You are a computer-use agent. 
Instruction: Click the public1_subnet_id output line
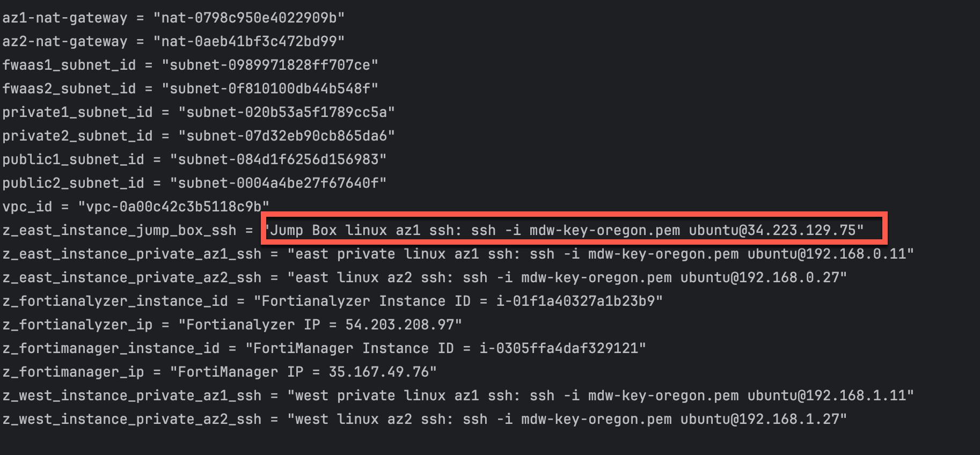click(x=194, y=159)
